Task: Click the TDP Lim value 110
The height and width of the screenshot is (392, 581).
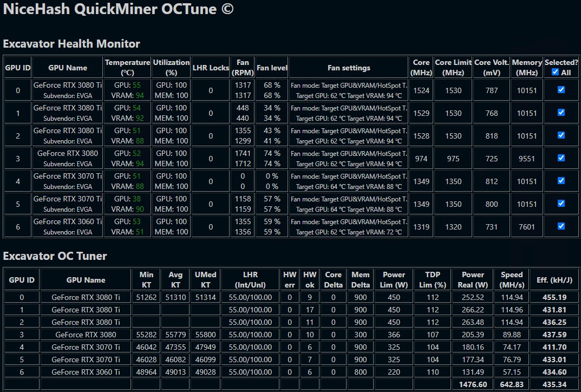Action: click(433, 372)
